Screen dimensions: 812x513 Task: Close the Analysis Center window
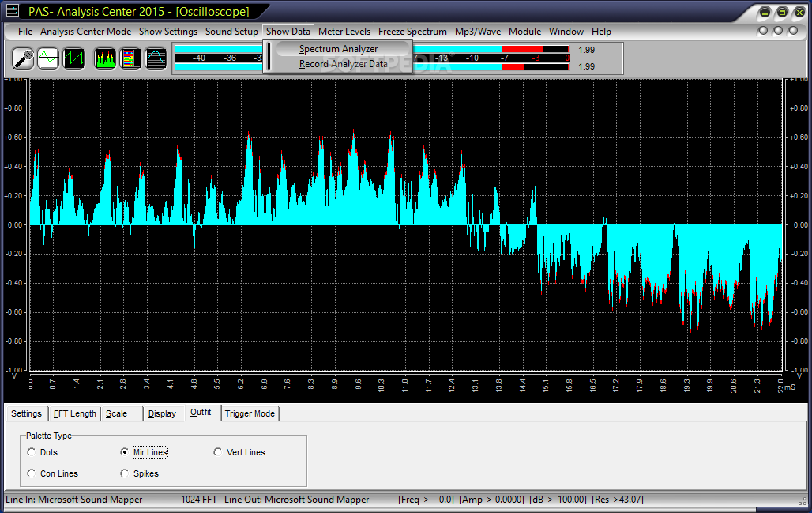pos(799,13)
